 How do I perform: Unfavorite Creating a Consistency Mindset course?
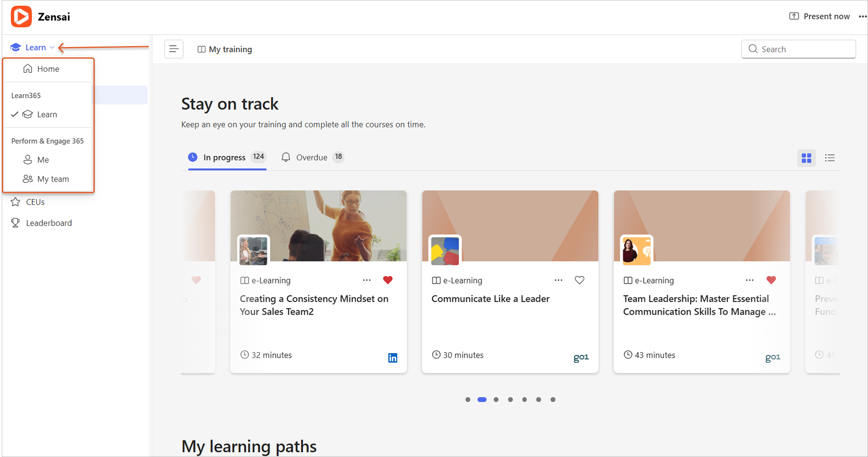coord(388,280)
